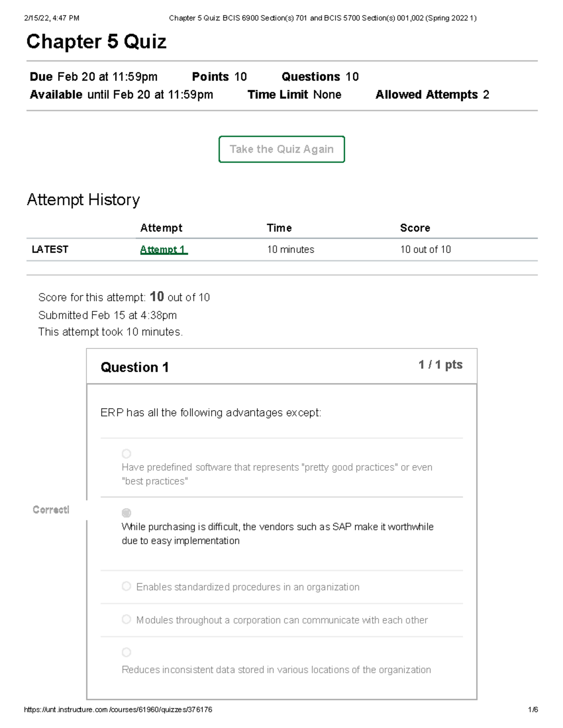Pick the "Modules throughout a corporation" radio option

pyautogui.click(x=126, y=619)
